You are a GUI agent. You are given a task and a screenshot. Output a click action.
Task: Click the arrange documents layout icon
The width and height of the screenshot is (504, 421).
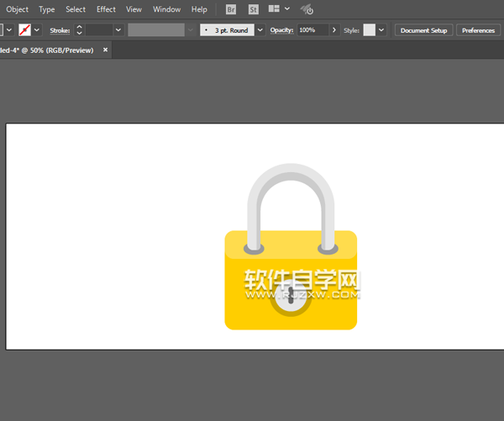pos(275,9)
